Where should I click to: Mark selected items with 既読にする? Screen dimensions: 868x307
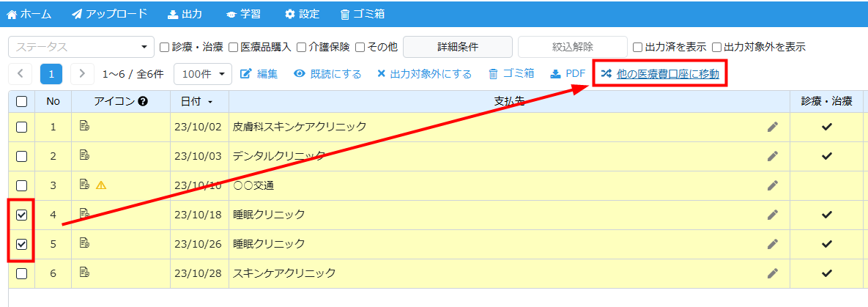tap(328, 74)
